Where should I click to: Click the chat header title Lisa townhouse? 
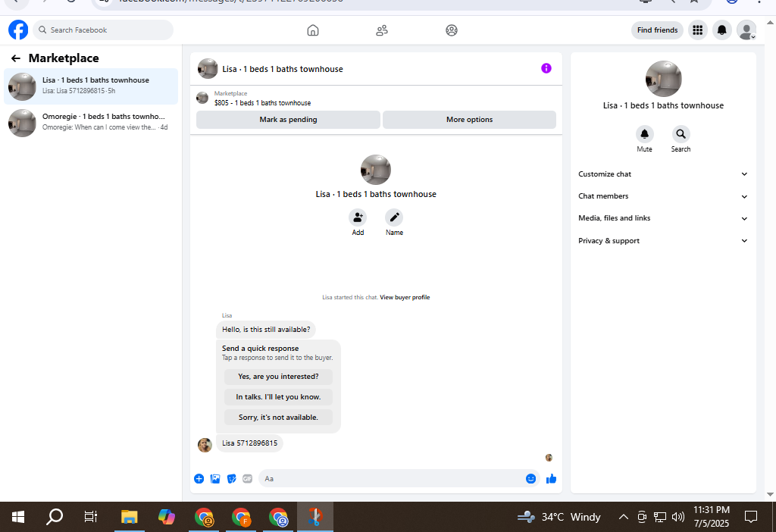(x=283, y=69)
